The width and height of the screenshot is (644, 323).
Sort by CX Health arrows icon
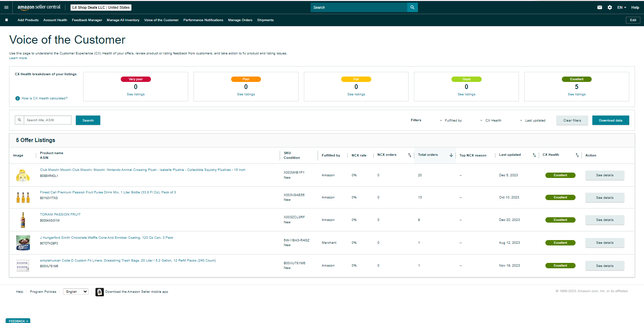(577, 155)
